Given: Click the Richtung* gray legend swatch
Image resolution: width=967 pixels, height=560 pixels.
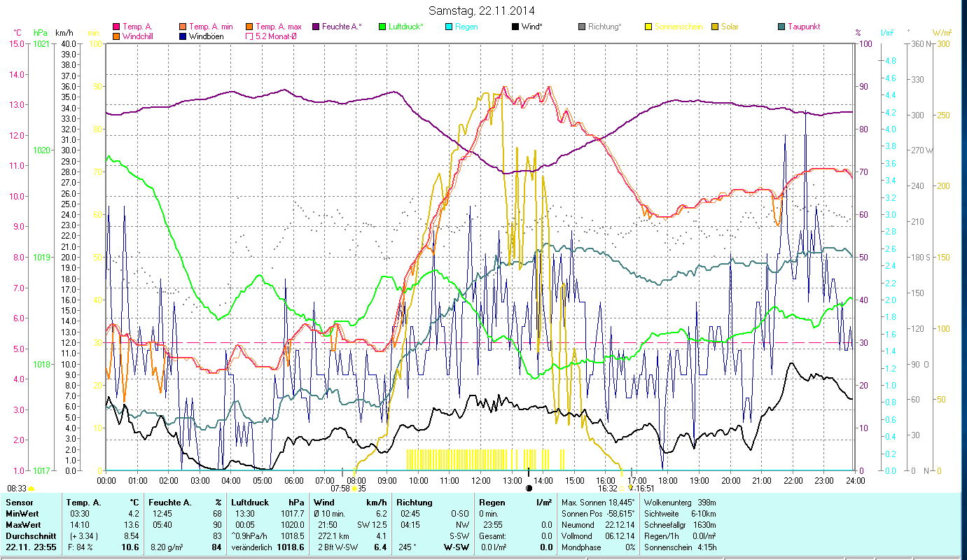Looking at the screenshot, I should (x=582, y=27).
